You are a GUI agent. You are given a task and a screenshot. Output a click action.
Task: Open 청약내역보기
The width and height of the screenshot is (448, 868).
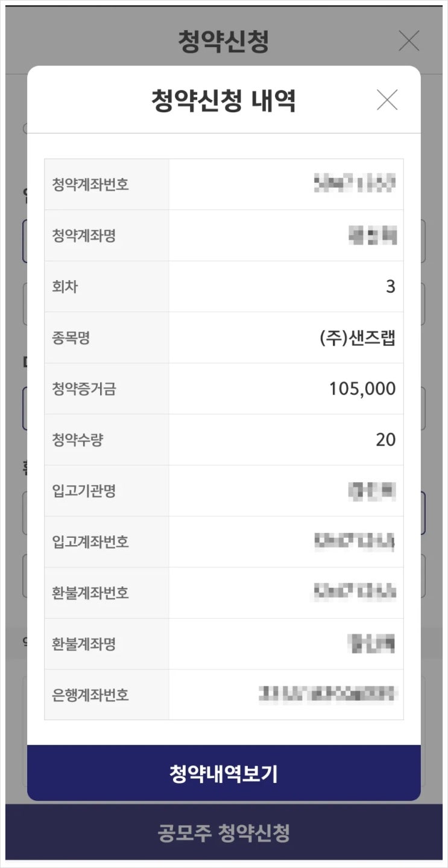pos(224,773)
